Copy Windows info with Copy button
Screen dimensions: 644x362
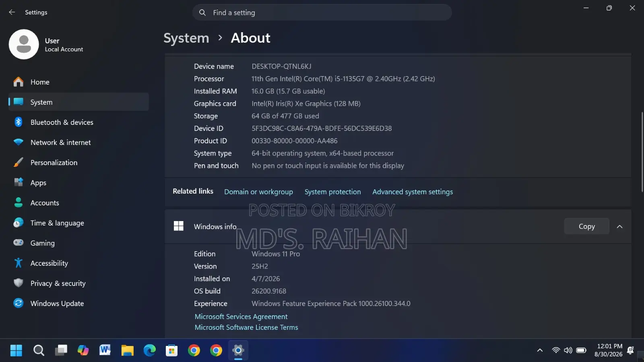[x=586, y=226]
